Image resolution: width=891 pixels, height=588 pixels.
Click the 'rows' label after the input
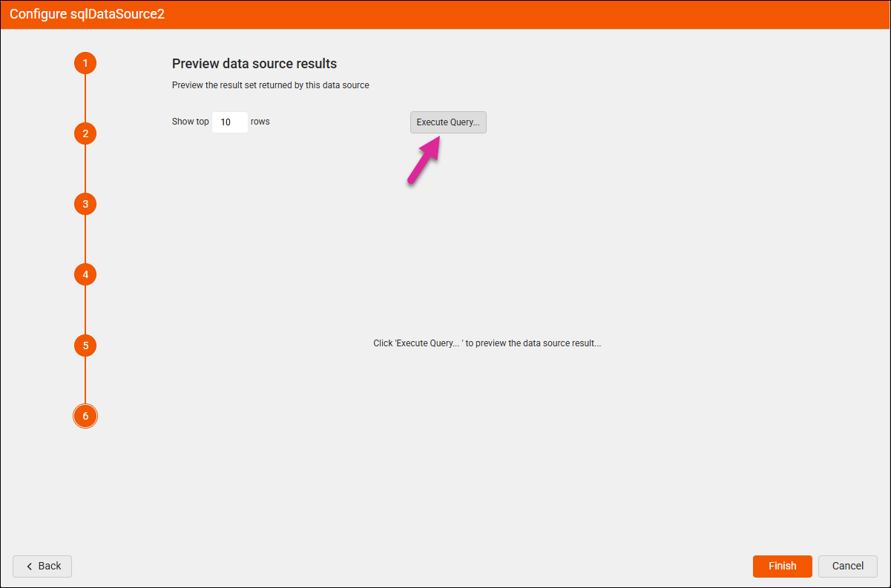(260, 122)
